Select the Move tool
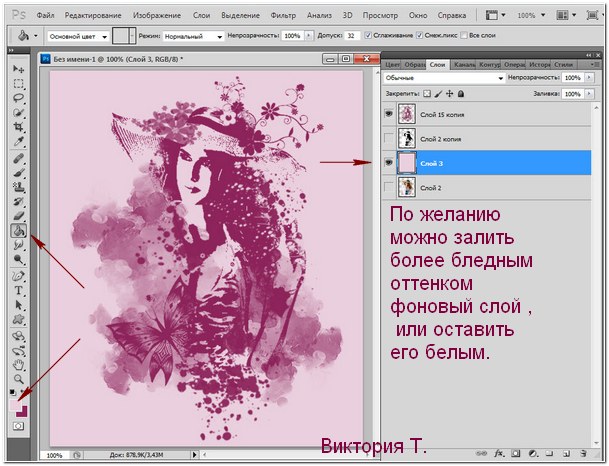The height and width of the screenshot is (466, 609). point(18,69)
